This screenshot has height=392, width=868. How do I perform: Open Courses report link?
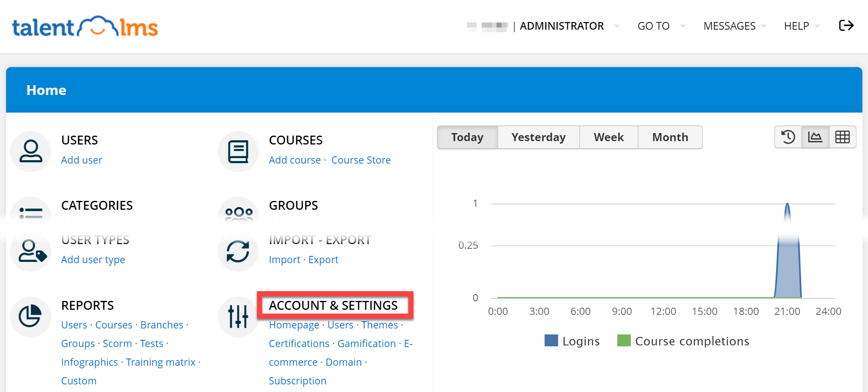coord(114,325)
